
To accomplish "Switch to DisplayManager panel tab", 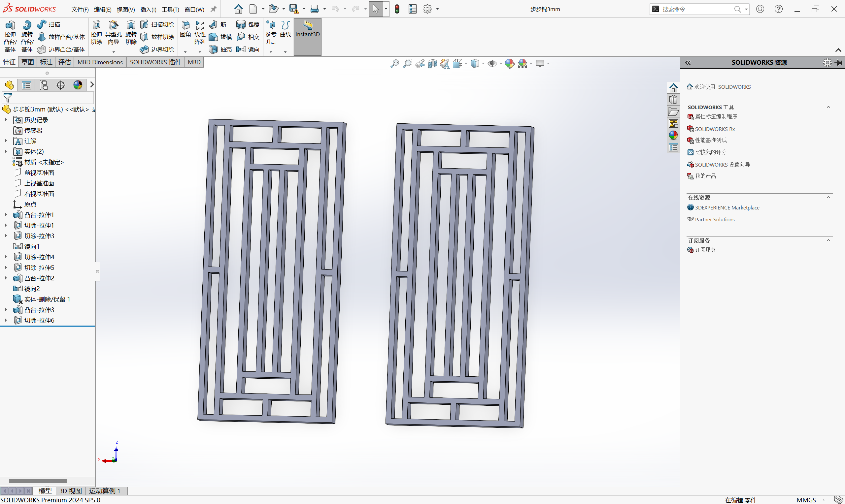I will (x=78, y=85).
